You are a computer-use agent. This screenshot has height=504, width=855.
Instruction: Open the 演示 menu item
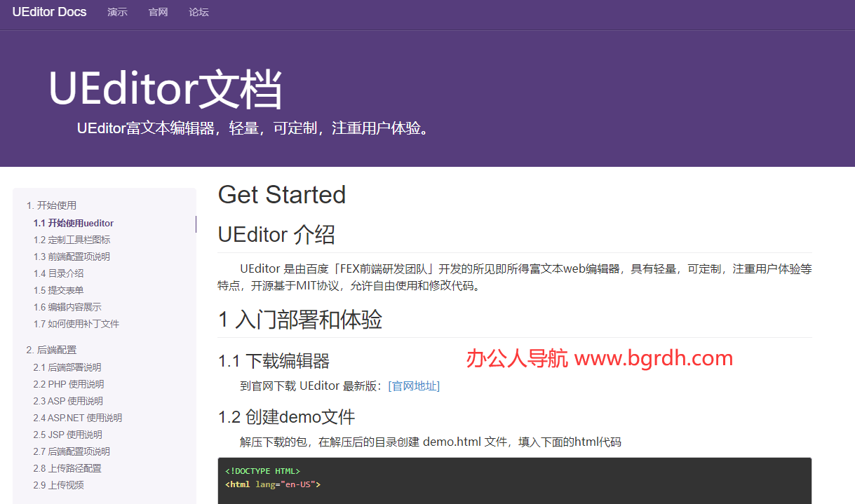(x=117, y=12)
